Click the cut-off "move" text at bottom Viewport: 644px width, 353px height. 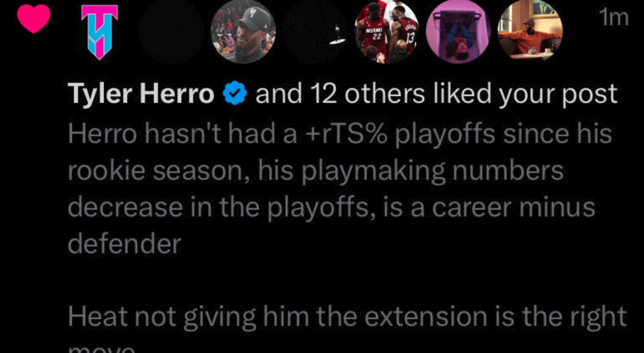click(x=101, y=349)
